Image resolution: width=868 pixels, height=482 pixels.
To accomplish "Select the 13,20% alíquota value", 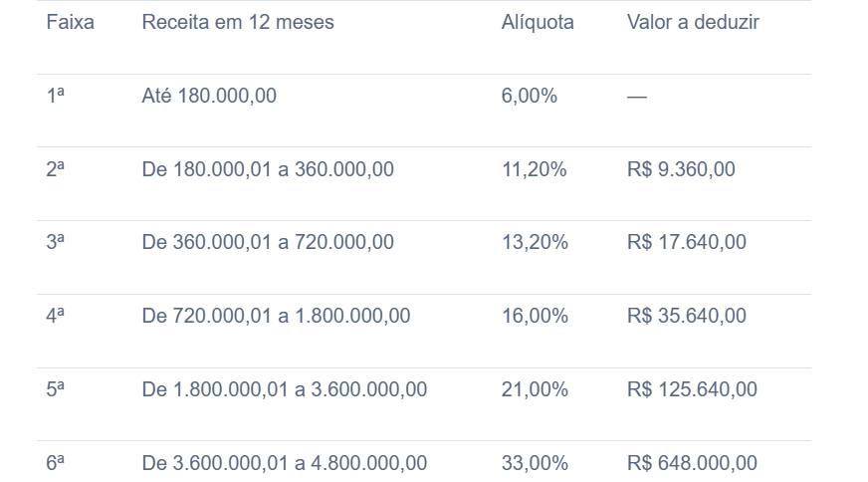I will point(535,242).
